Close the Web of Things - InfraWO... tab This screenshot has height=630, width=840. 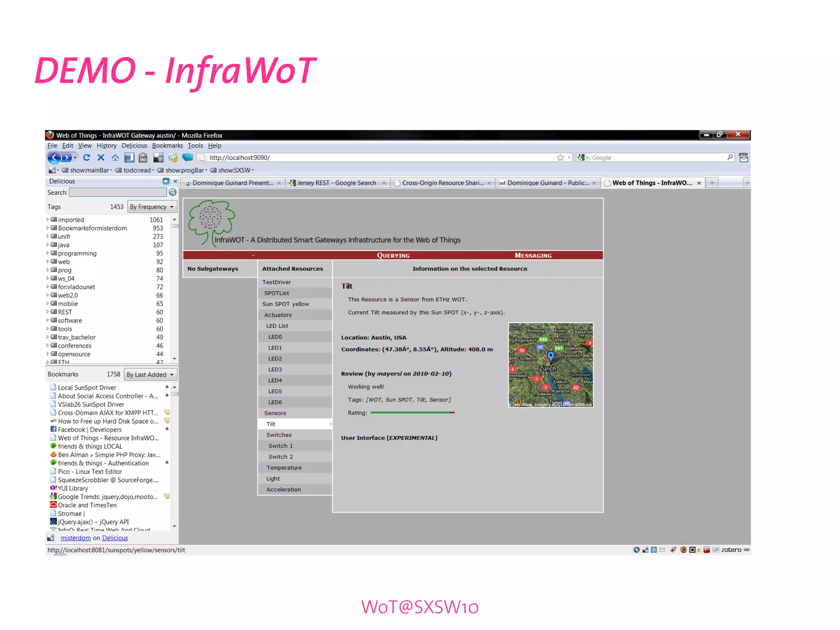click(699, 183)
